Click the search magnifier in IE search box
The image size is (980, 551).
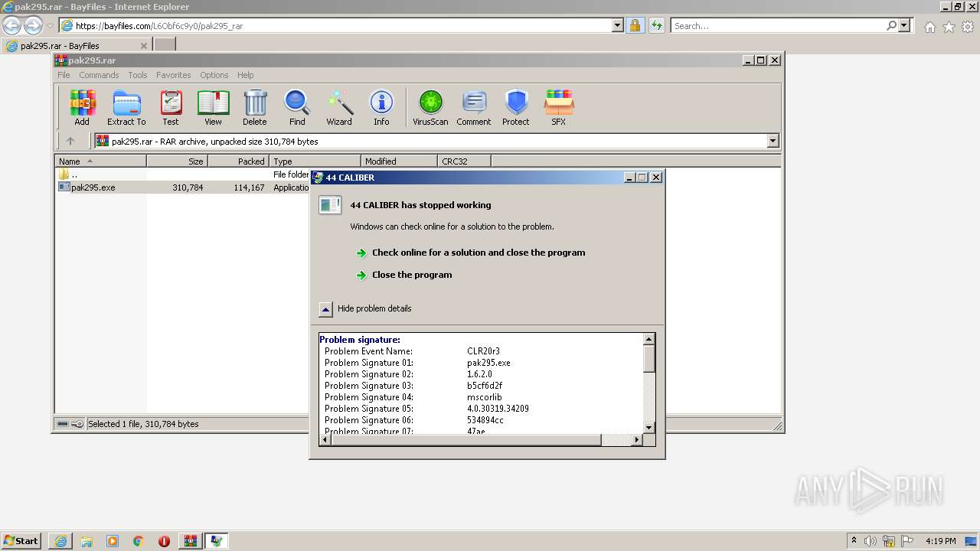pos(891,25)
